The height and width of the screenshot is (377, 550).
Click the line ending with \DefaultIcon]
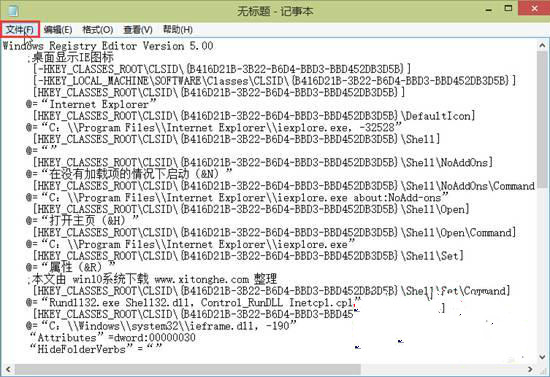click(254, 116)
